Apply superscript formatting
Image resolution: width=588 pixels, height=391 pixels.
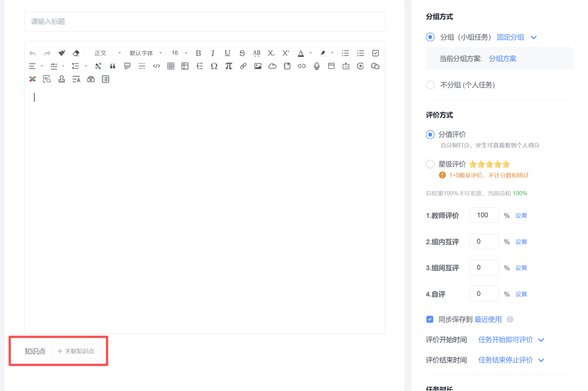[286, 53]
